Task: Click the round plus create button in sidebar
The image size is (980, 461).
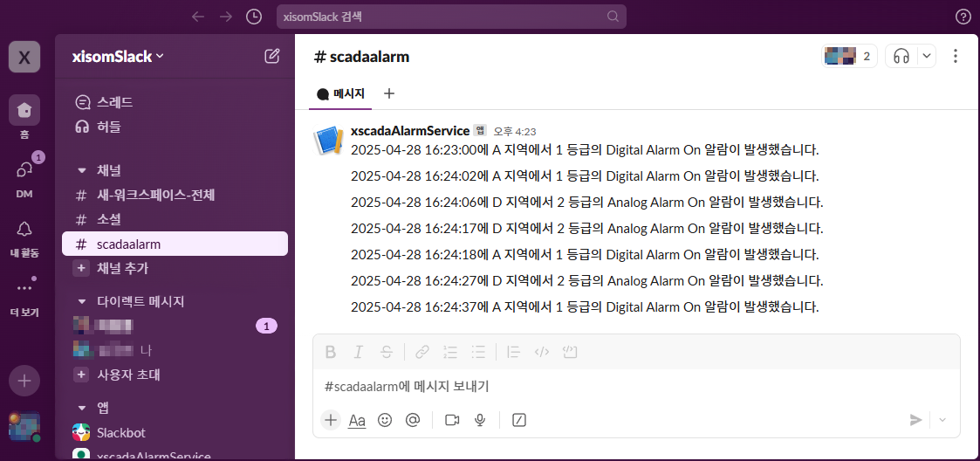Action: [x=24, y=381]
